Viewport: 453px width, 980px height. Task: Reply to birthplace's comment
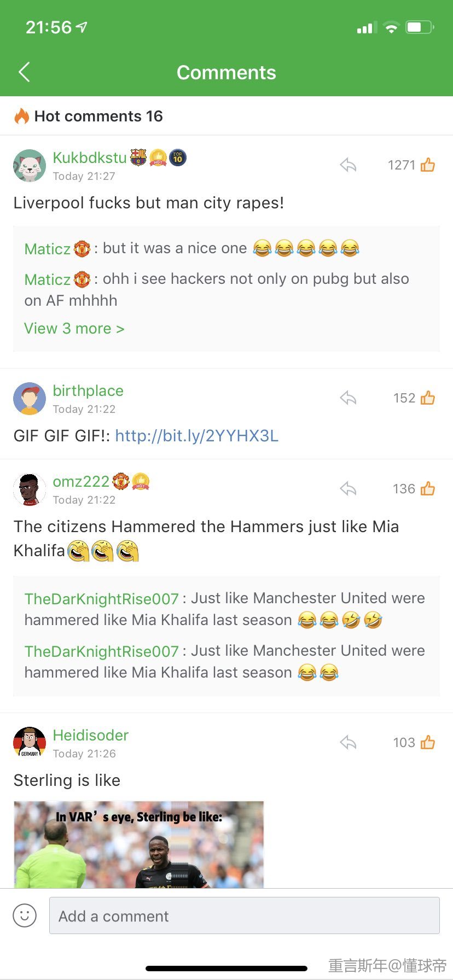click(348, 398)
